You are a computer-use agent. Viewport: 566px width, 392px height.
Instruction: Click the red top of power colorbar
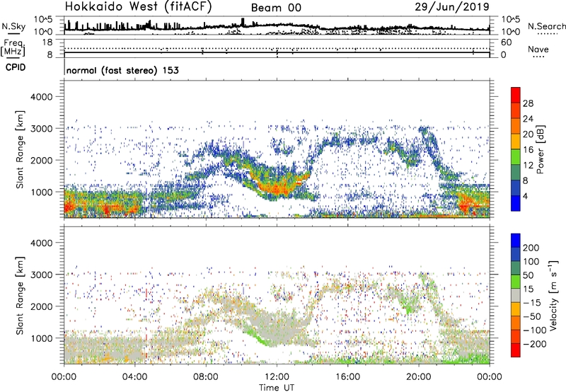(516, 96)
